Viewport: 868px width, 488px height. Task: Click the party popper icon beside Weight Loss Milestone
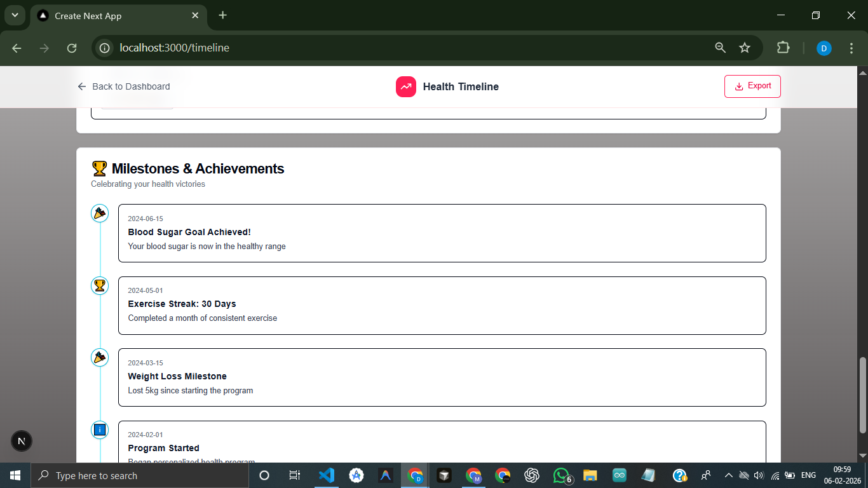coord(100,358)
